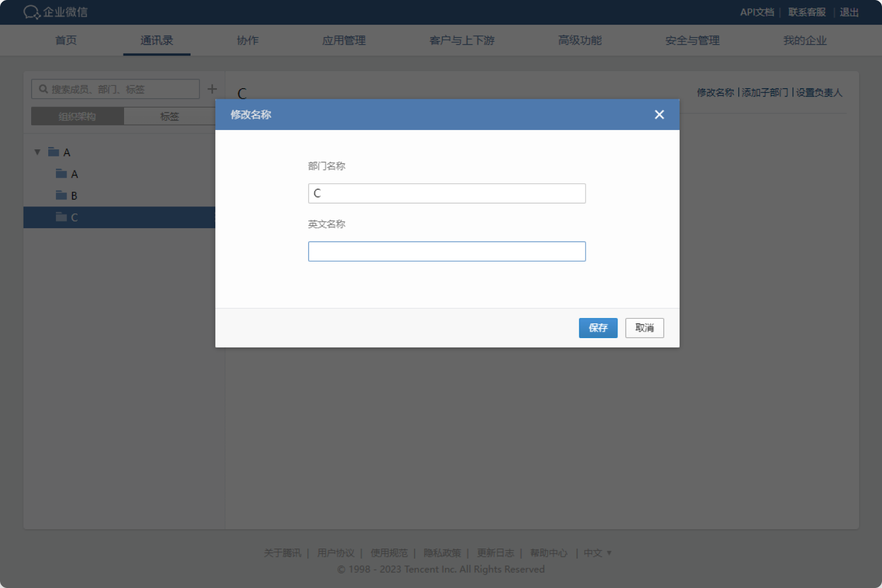This screenshot has height=588, width=882.
Task: Click the plus icon to add department
Action: click(212, 89)
